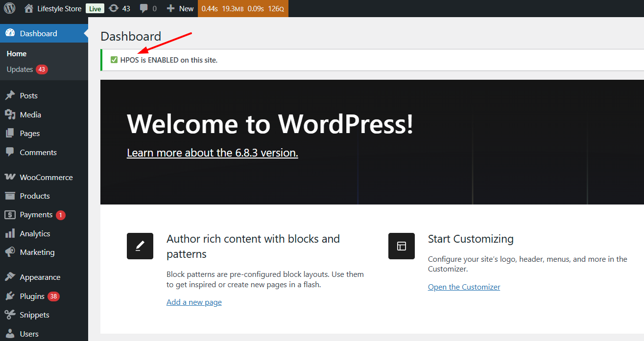This screenshot has width=644, height=341.
Task: Open the Lifestyle Store home icon
Action: click(x=29, y=8)
